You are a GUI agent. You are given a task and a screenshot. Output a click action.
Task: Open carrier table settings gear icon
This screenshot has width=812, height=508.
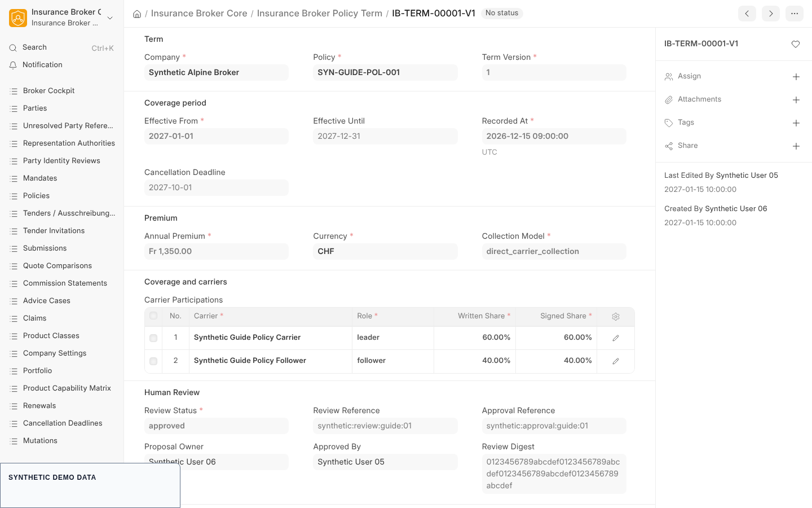(x=616, y=317)
